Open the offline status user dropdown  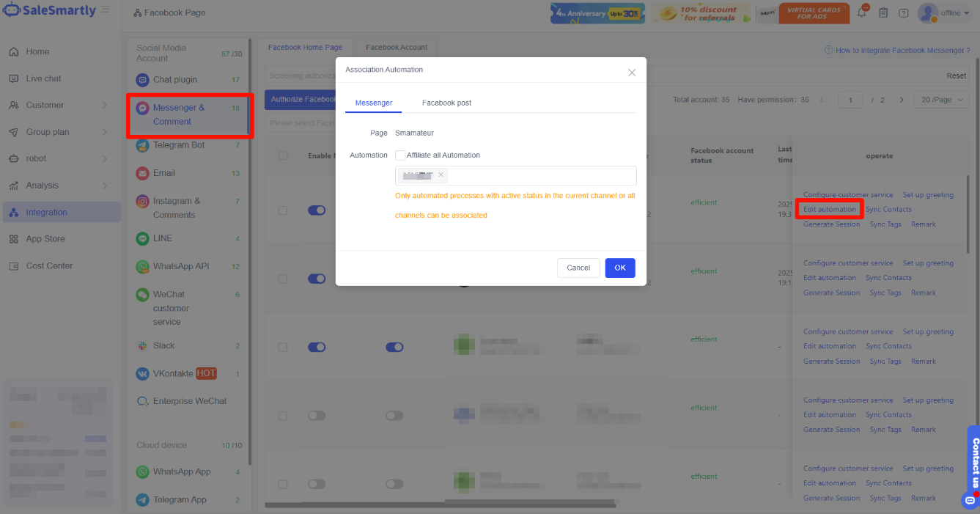click(x=949, y=13)
